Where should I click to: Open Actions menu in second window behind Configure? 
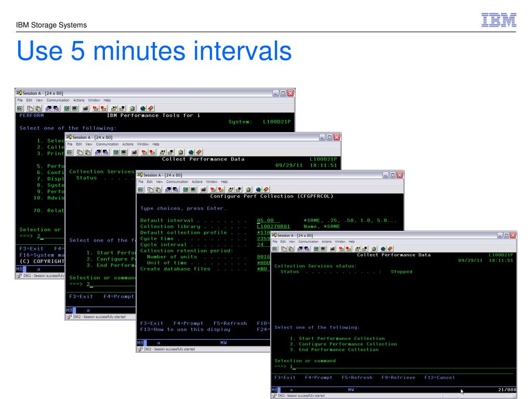coord(128,144)
